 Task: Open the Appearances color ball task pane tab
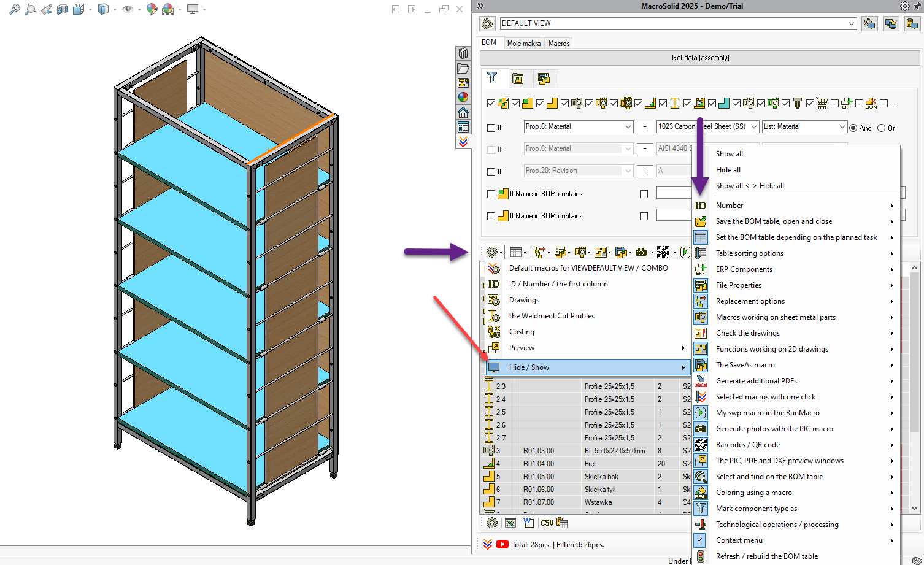[463, 98]
